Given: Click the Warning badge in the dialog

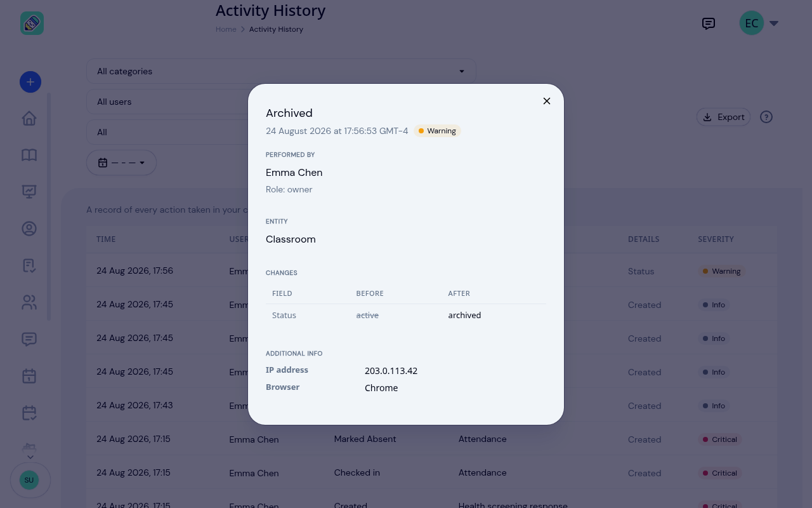Looking at the screenshot, I should click(x=437, y=131).
